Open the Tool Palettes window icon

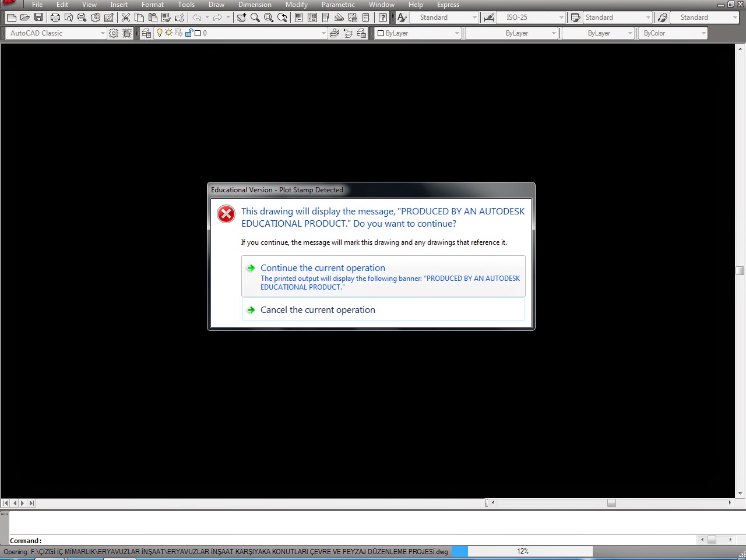(325, 17)
